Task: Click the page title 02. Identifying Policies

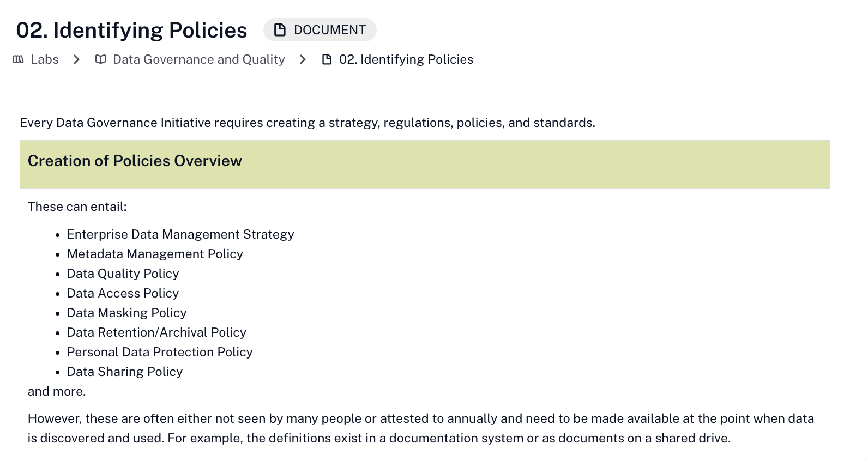Action: pos(131,31)
